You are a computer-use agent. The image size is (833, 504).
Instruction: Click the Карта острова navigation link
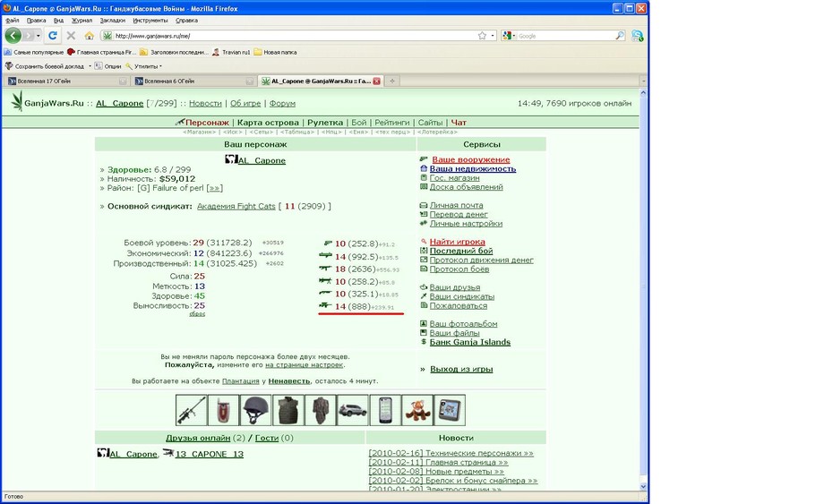point(268,122)
